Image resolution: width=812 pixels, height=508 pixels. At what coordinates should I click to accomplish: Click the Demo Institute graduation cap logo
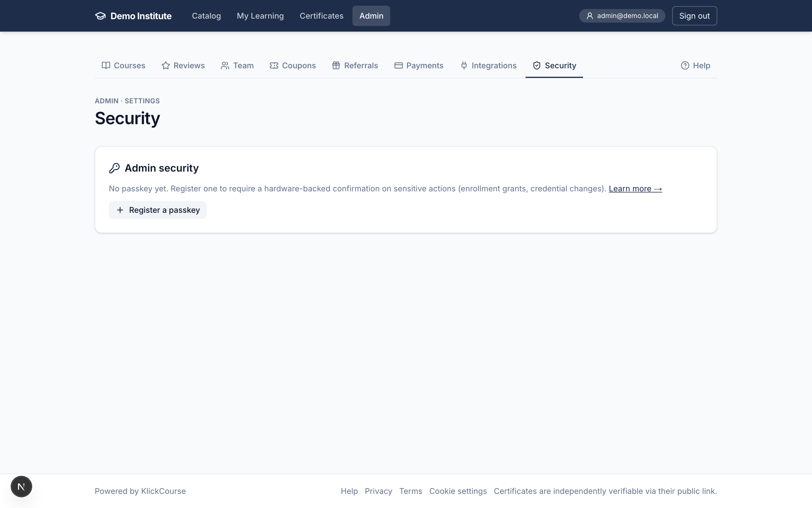point(100,16)
